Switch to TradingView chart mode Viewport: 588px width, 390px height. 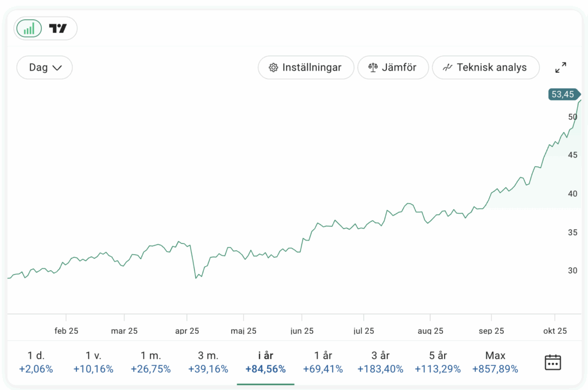(58, 28)
